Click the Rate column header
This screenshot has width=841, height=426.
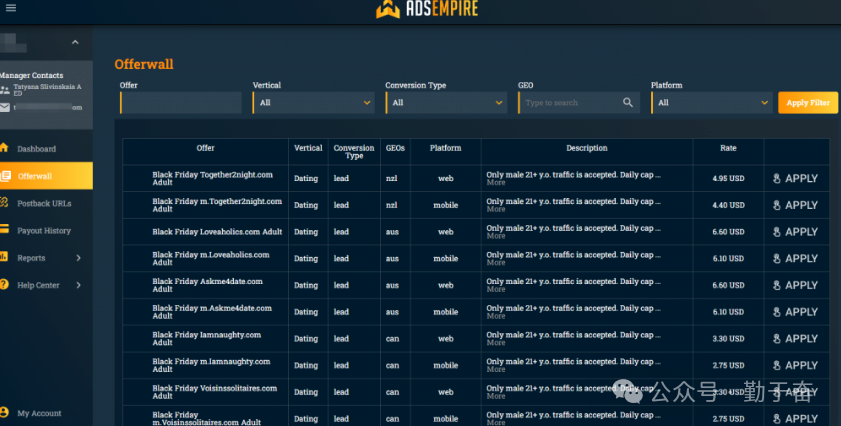728,148
